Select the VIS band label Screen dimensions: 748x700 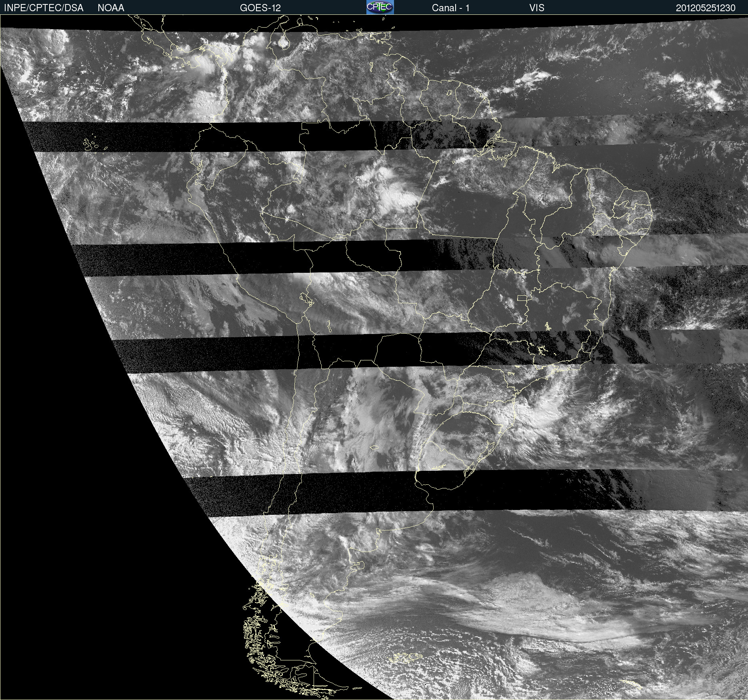point(537,8)
